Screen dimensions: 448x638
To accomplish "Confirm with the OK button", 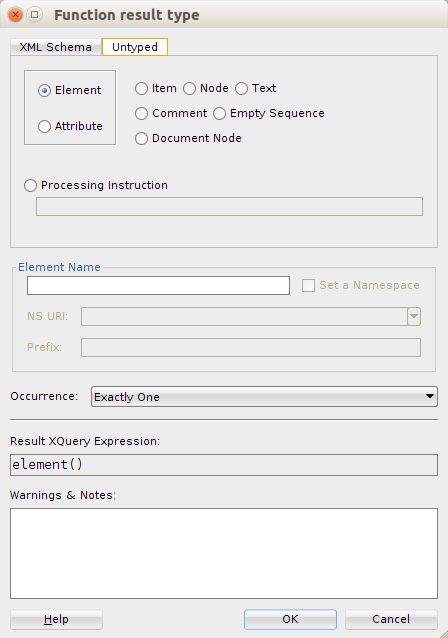I will [290, 619].
